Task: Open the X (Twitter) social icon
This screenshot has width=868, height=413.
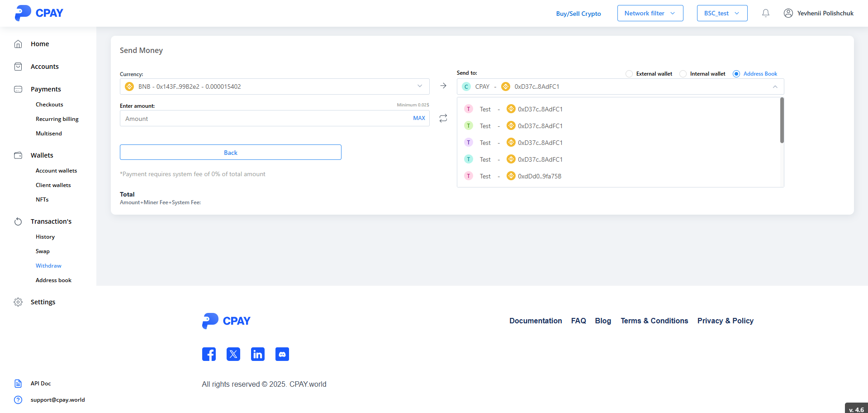Action: [233, 354]
